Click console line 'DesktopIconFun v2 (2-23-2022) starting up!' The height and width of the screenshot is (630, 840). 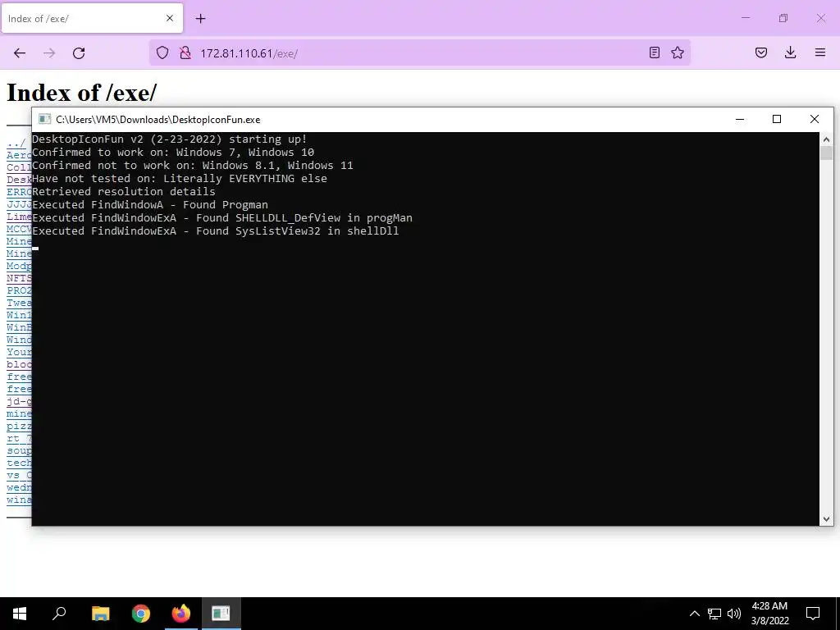(170, 139)
